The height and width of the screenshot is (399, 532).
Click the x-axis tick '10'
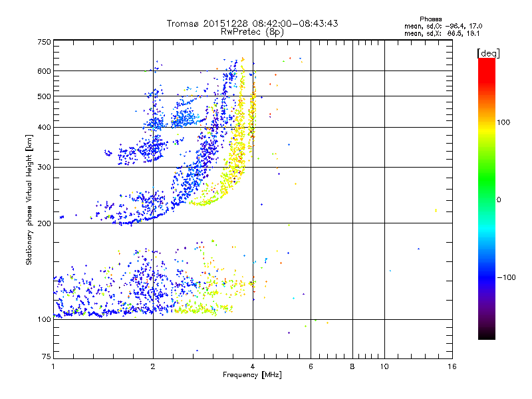(384, 366)
